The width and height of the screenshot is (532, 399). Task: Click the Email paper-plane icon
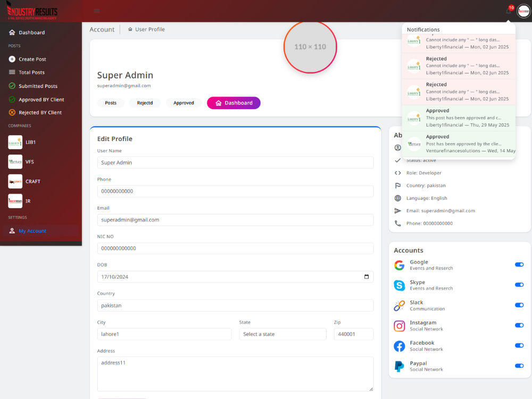(x=397, y=211)
